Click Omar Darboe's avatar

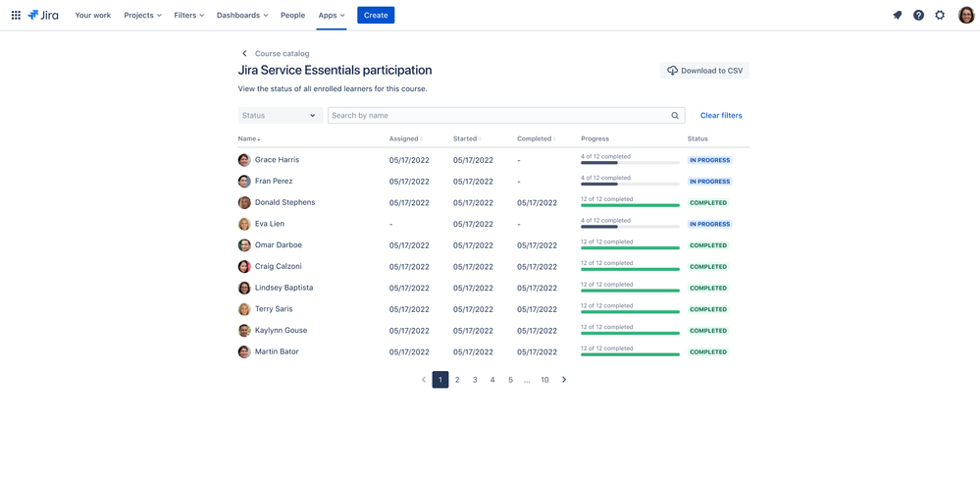(244, 245)
